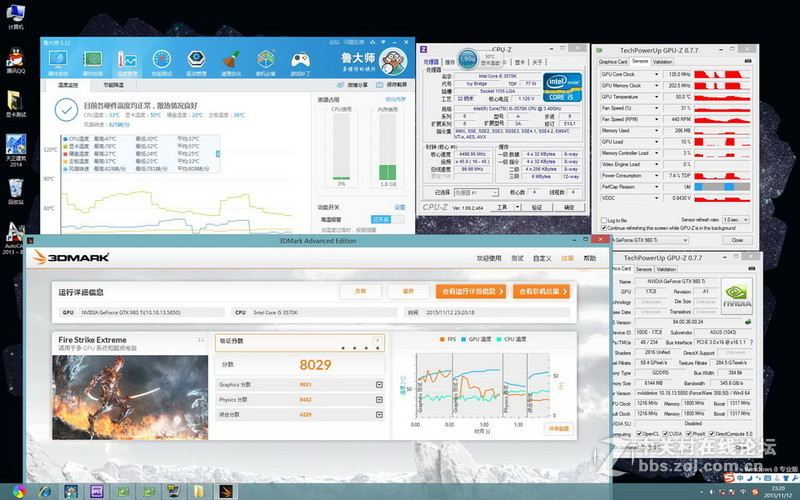The width and height of the screenshot is (800, 500).
Task: Open GeForce GTX 980 Ti GPU selector
Action: (x=650, y=240)
